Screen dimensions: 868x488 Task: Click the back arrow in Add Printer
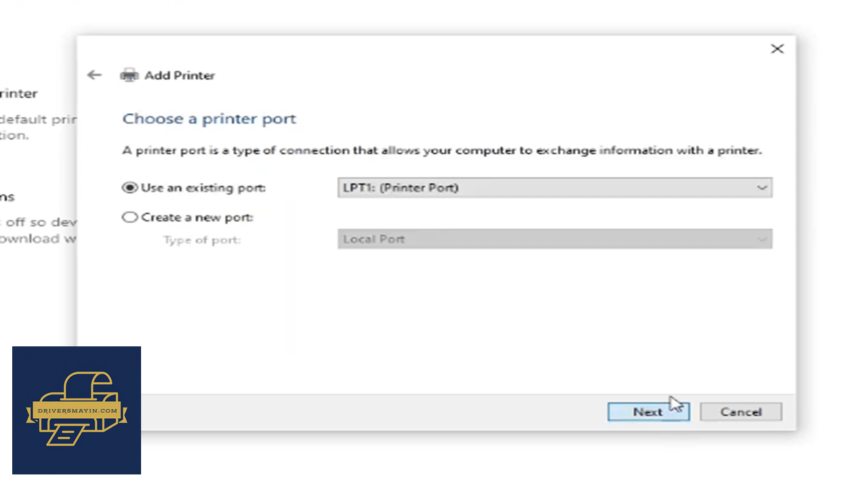tap(94, 75)
